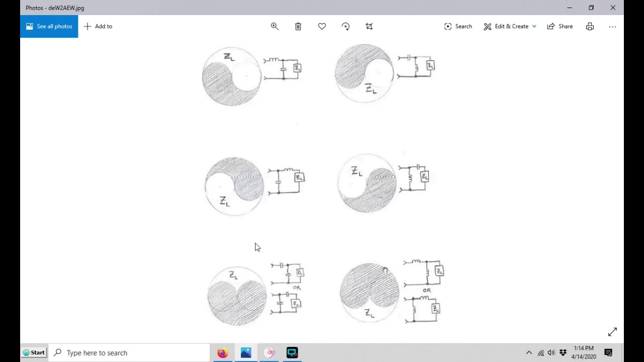Switch to Photos app in taskbar
644x362 pixels.
tap(246, 352)
